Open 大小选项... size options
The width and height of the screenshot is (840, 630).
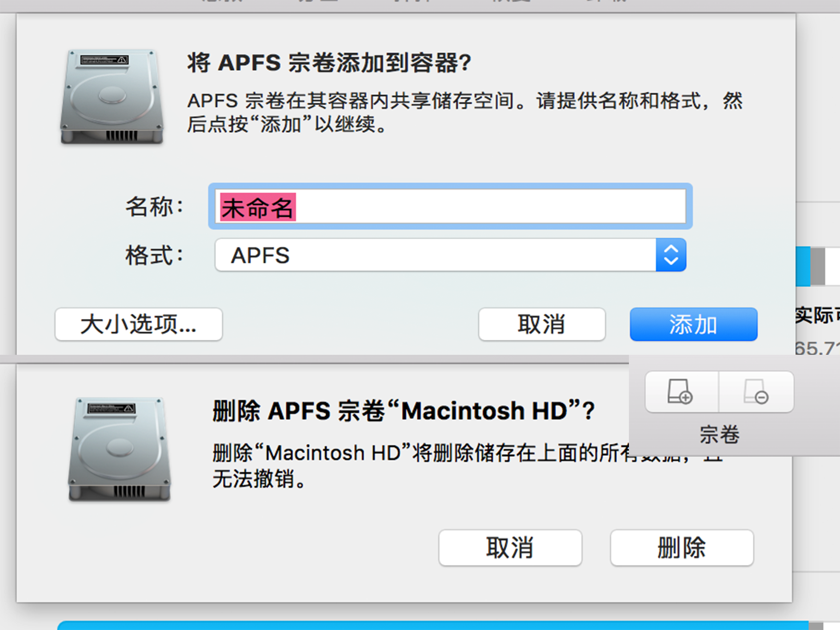pos(139,325)
